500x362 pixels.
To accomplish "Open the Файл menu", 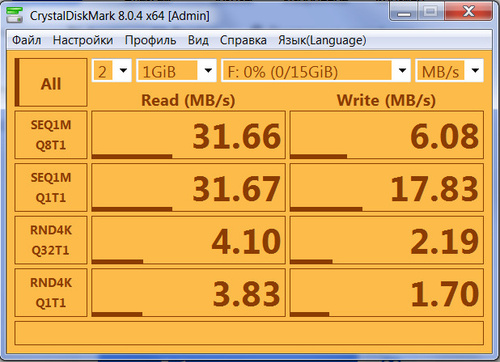I will [x=27, y=40].
